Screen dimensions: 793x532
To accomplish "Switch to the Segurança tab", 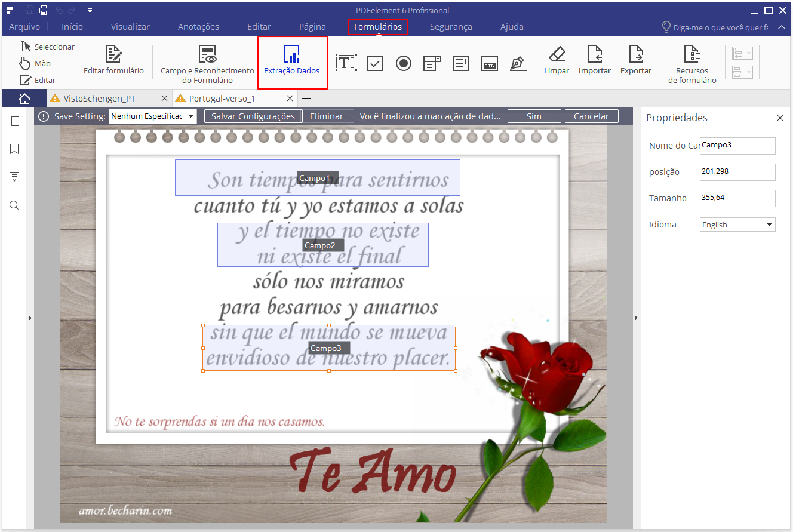I will (x=451, y=27).
